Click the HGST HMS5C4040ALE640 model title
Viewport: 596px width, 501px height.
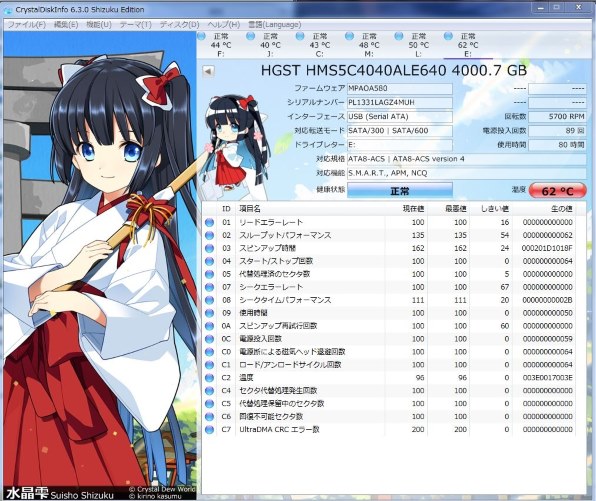click(x=394, y=71)
